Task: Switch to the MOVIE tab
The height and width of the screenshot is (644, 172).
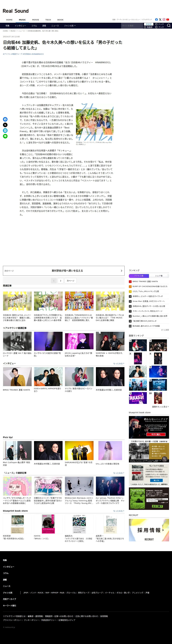Action: [35, 20]
